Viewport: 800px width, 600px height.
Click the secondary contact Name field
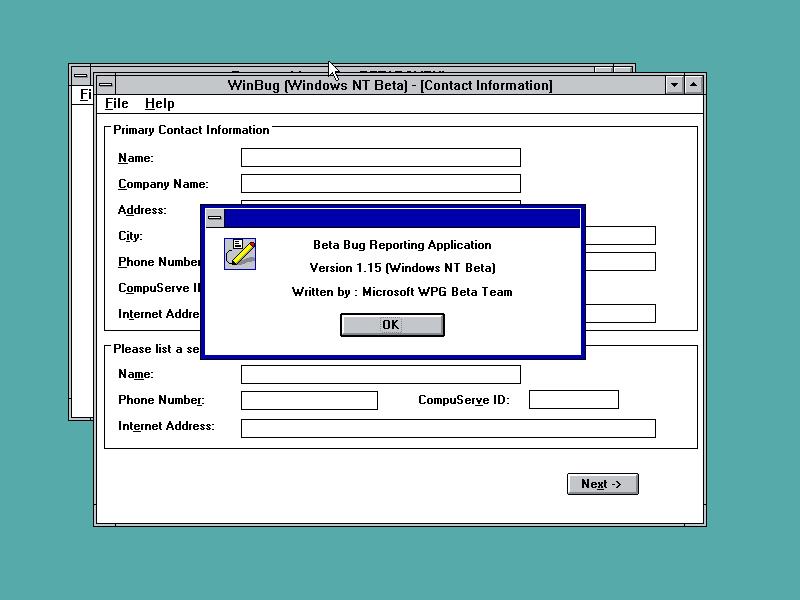click(x=381, y=374)
